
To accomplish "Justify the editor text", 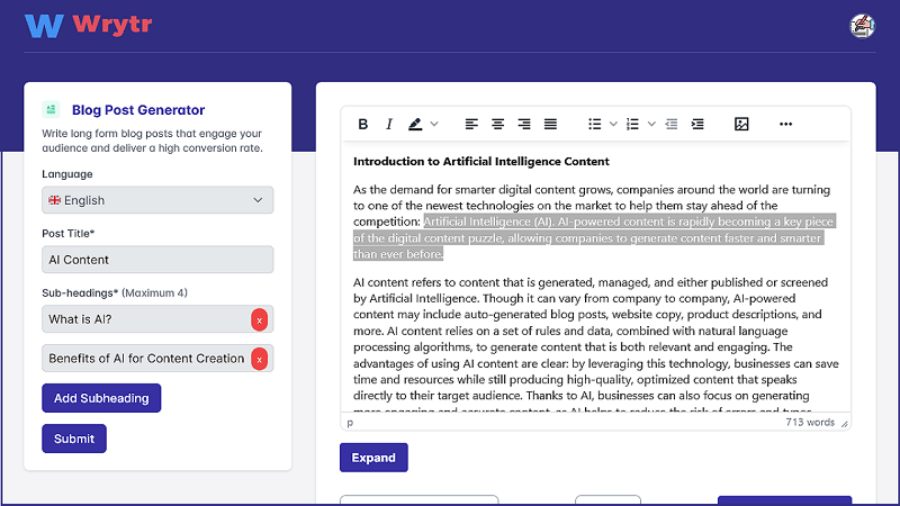I will (x=550, y=124).
